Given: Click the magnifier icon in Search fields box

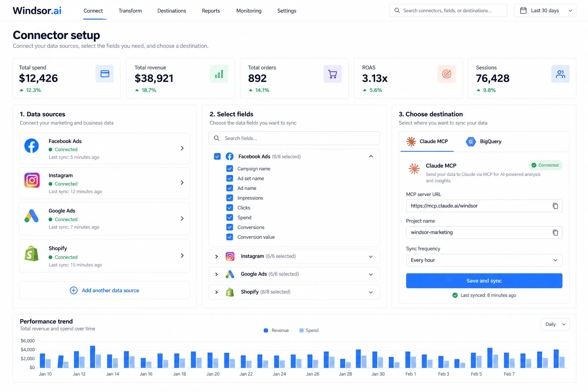Looking at the screenshot, I should coord(217,138).
